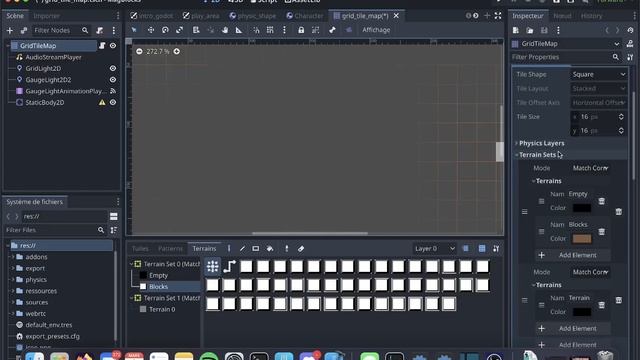Open GridTileMap resource dropdown in inspector
The image size is (640, 360).
616,44
